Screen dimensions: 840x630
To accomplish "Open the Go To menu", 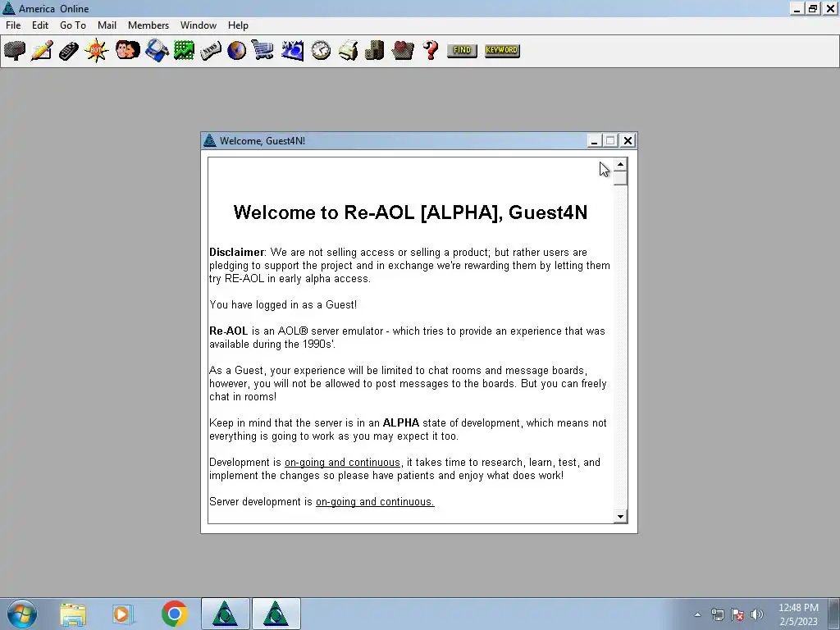I will [73, 25].
